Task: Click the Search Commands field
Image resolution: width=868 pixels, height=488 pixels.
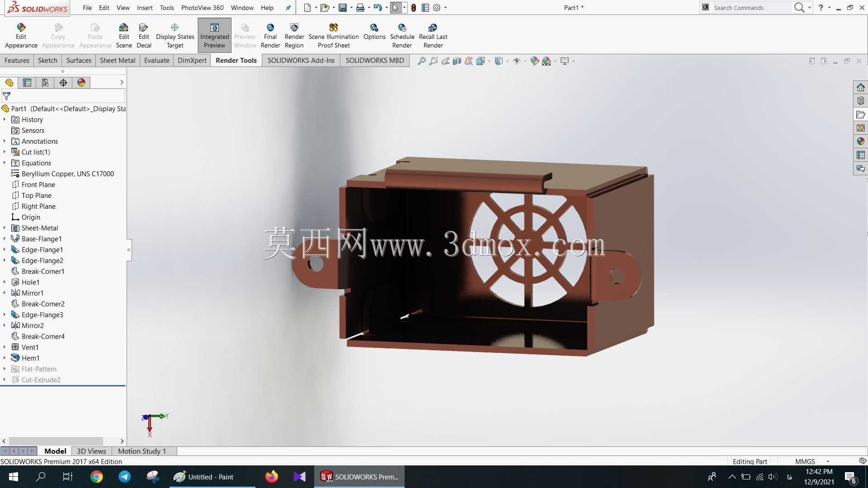Action: point(751,8)
